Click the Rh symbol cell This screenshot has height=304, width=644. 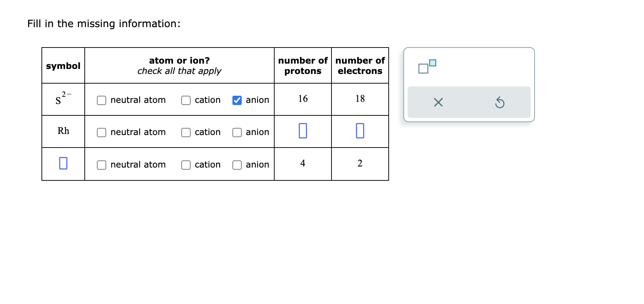coord(63,131)
